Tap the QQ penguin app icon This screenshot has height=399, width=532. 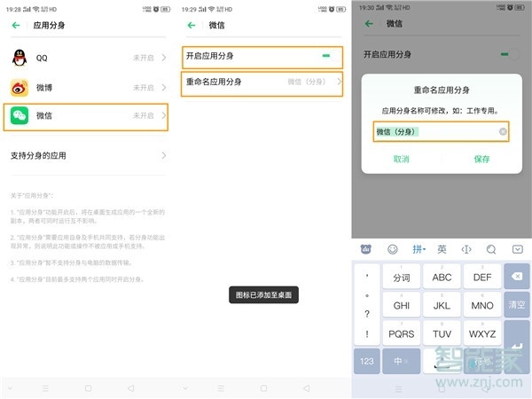(19, 58)
